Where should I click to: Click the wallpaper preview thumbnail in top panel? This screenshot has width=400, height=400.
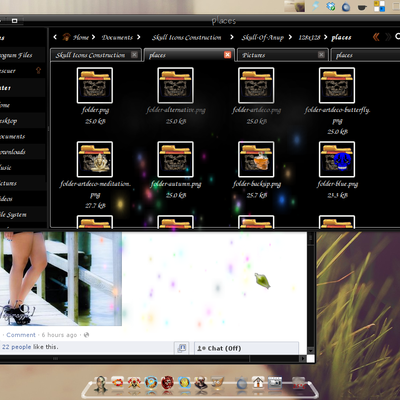point(294,6)
